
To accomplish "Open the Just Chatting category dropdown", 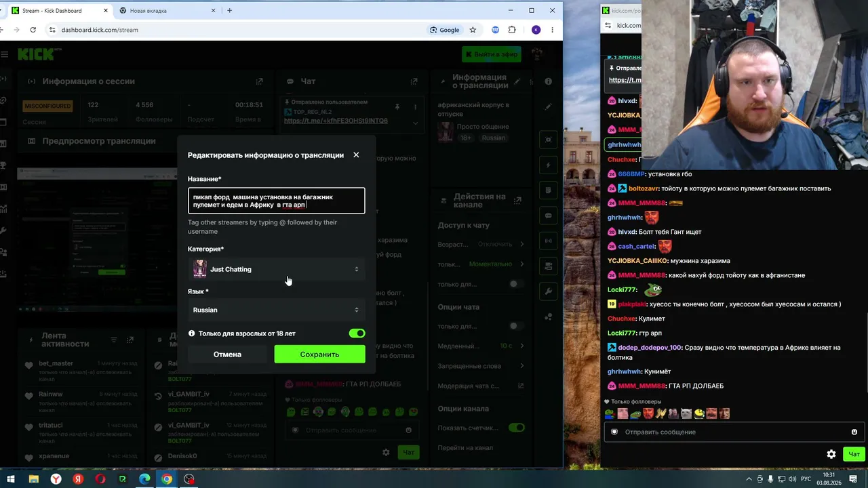I will (277, 269).
